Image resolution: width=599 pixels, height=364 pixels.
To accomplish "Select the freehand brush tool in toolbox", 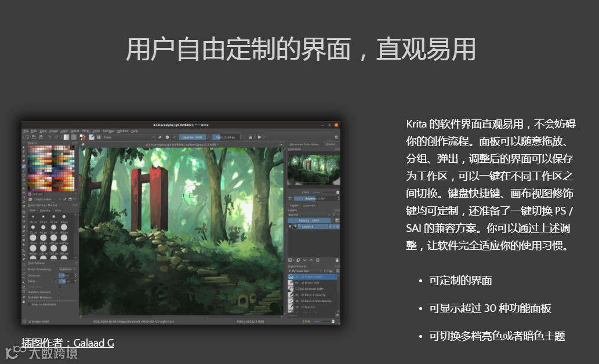I will click(24, 166).
